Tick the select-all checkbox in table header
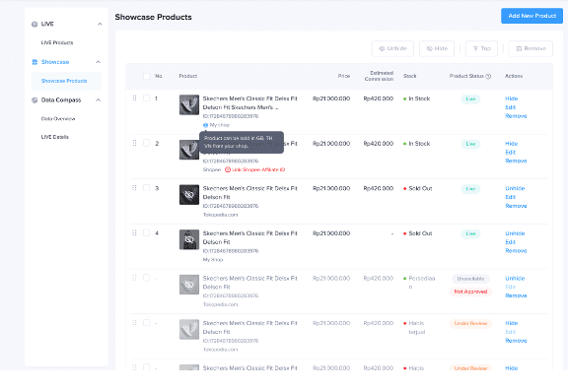Image resolution: width=568 pixels, height=392 pixels. 146,76
